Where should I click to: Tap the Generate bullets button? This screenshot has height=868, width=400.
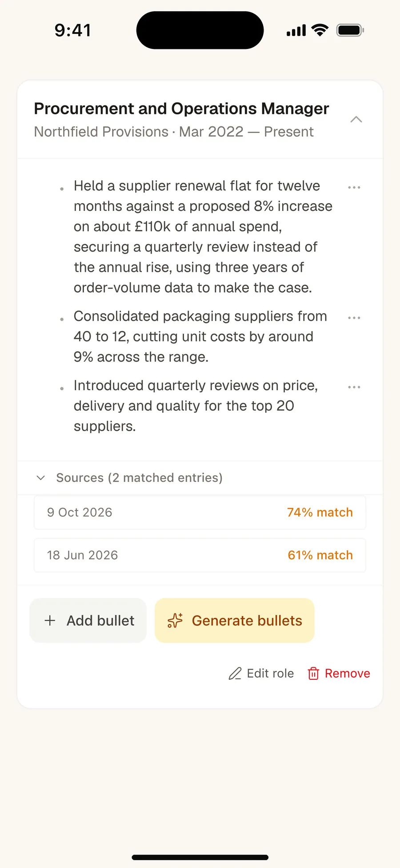[235, 621]
